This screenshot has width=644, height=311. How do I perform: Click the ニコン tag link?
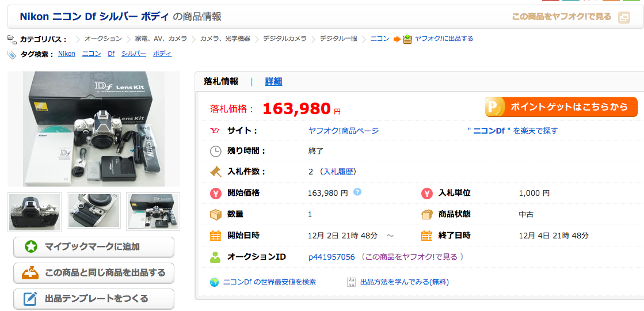point(92,54)
